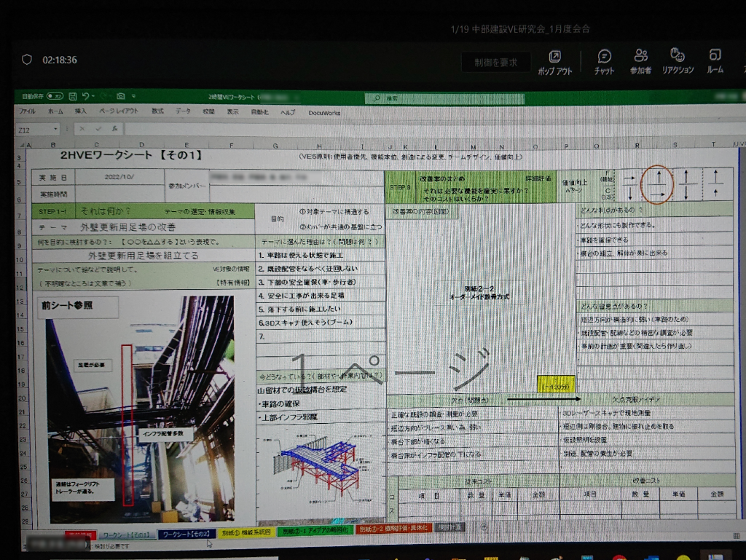Click the insert function fx icon

coord(114,129)
